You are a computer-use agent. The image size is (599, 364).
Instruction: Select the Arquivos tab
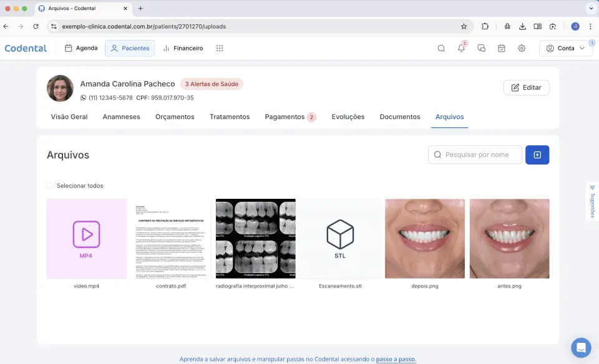pos(450,117)
